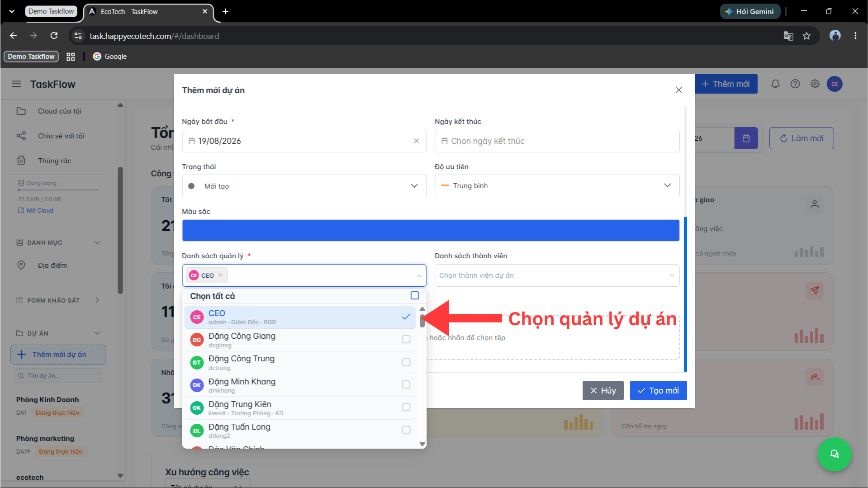Open the Phòng marketing project
This screenshot has width=868, height=488.
[x=45, y=439]
